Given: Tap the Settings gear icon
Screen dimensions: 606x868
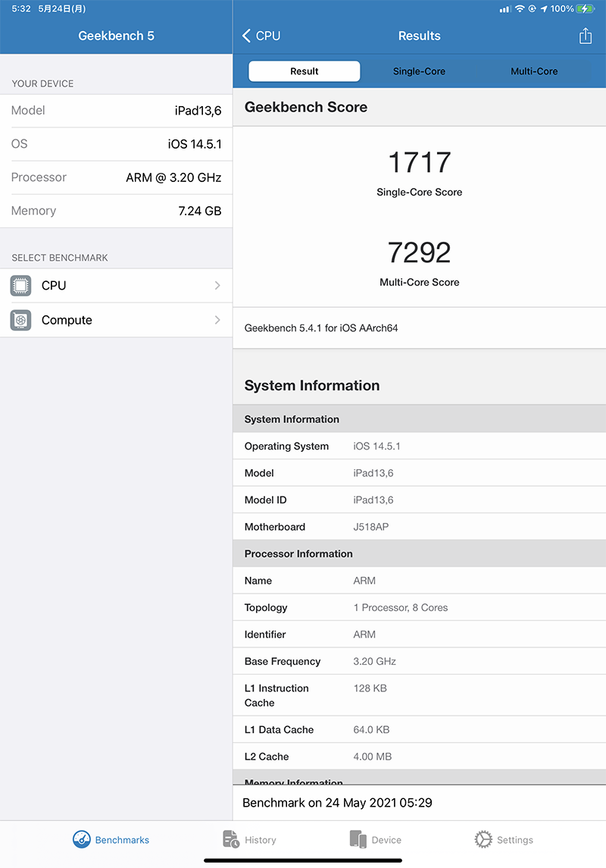Looking at the screenshot, I should [483, 839].
